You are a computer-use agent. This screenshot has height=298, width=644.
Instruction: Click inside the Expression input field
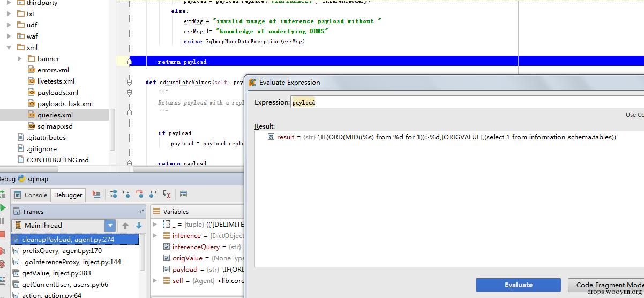coord(467,102)
